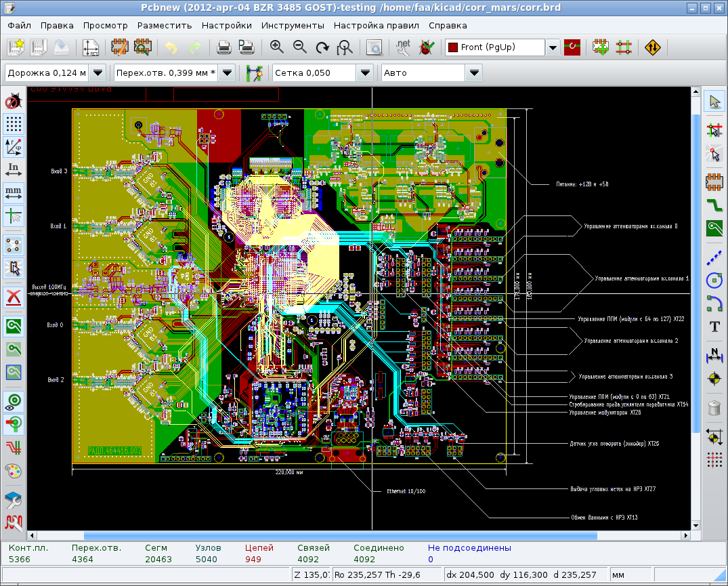The width and height of the screenshot is (728, 586).
Task: Open the netlist .net reader icon
Action: [x=403, y=47]
